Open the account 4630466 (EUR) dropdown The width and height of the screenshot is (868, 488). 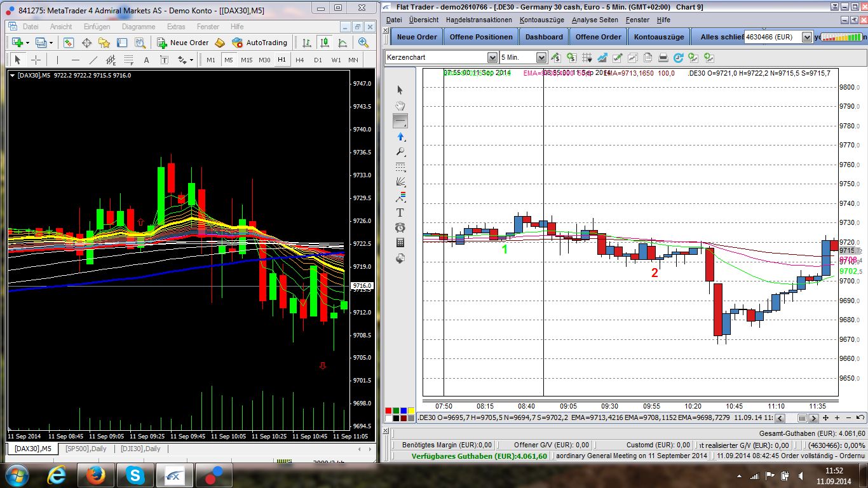click(806, 37)
